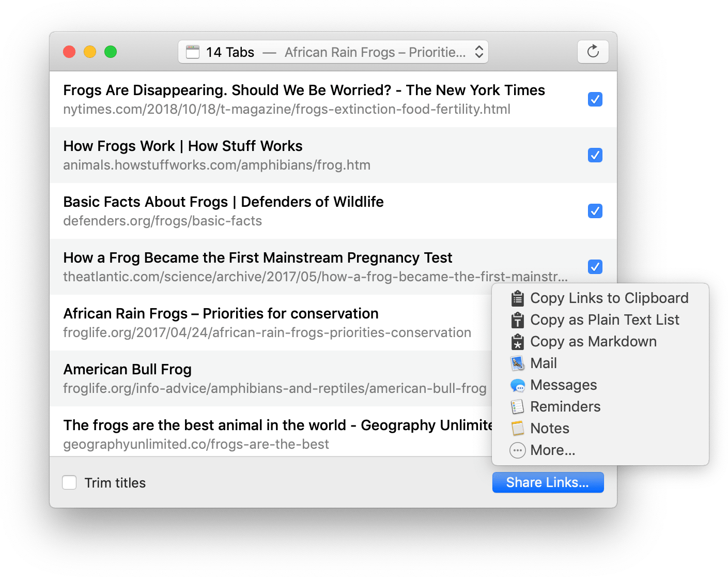Click the theatlantic.com science archive URL
728x577 pixels.
pos(315,277)
